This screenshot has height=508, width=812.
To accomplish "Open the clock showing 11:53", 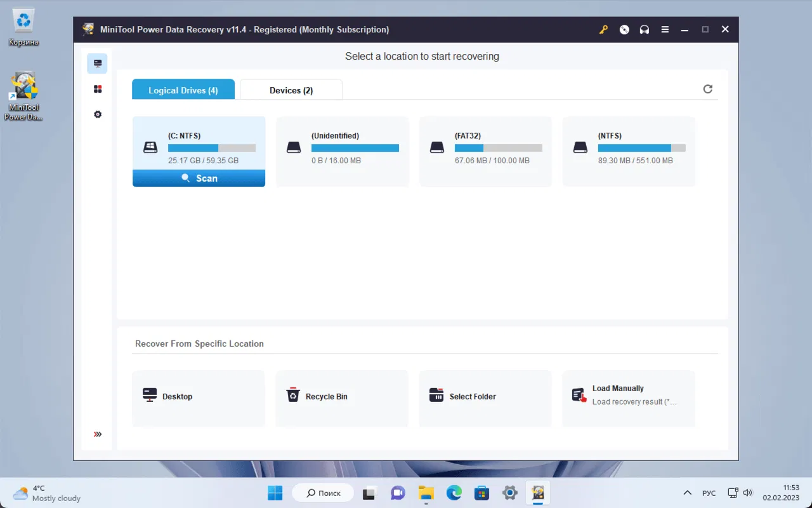I will click(781, 493).
